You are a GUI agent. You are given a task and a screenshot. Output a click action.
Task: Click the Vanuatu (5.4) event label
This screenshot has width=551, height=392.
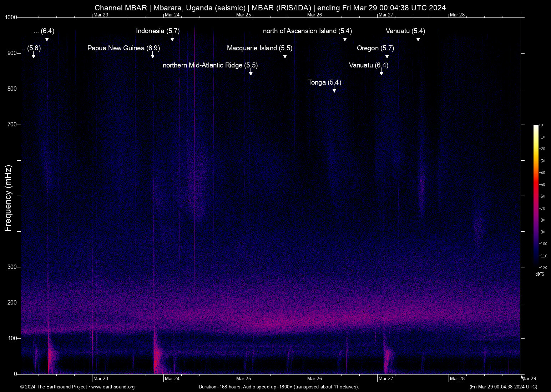pos(405,31)
